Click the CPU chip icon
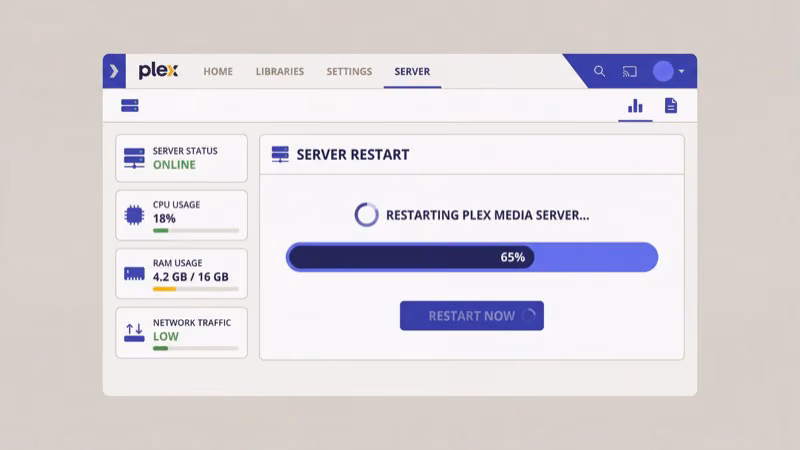Image resolution: width=800 pixels, height=450 pixels. (134, 215)
